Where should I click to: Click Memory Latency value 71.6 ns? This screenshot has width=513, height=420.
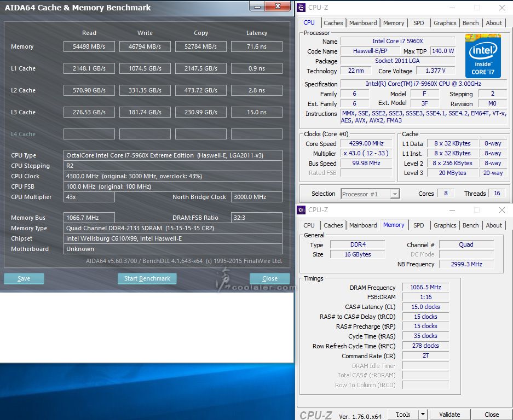point(256,46)
